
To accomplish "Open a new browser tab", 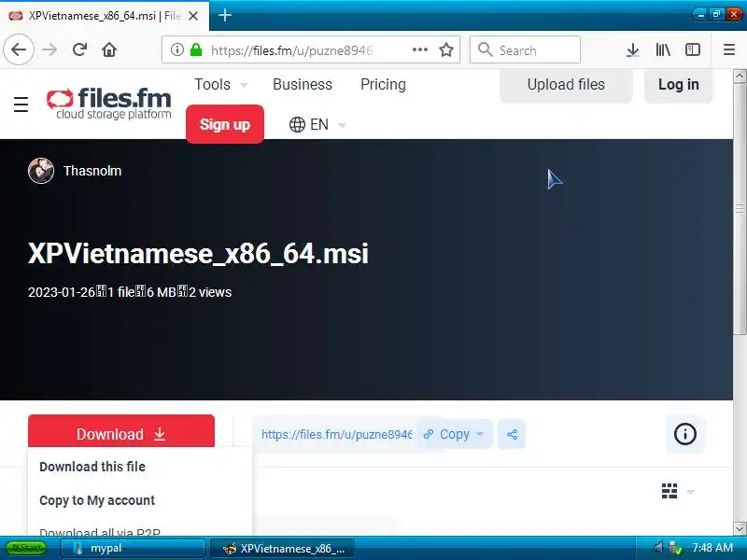I will [225, 15].
